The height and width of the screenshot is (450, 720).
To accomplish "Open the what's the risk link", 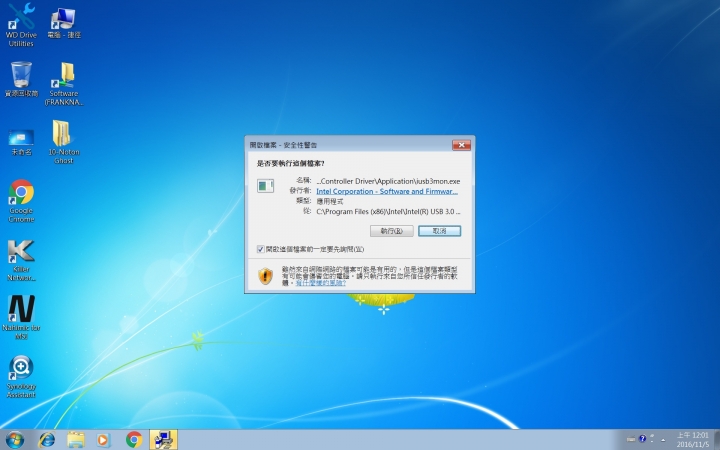I will (321, 283).
